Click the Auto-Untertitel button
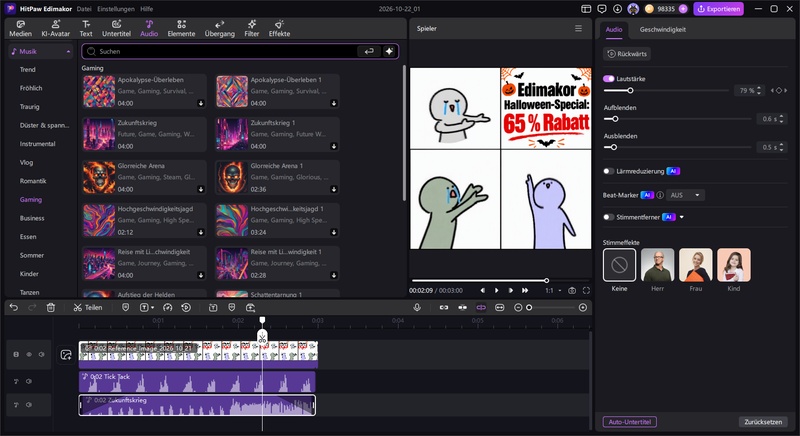The width and height of the screenshot is (800, 436). tap(630, 422)
